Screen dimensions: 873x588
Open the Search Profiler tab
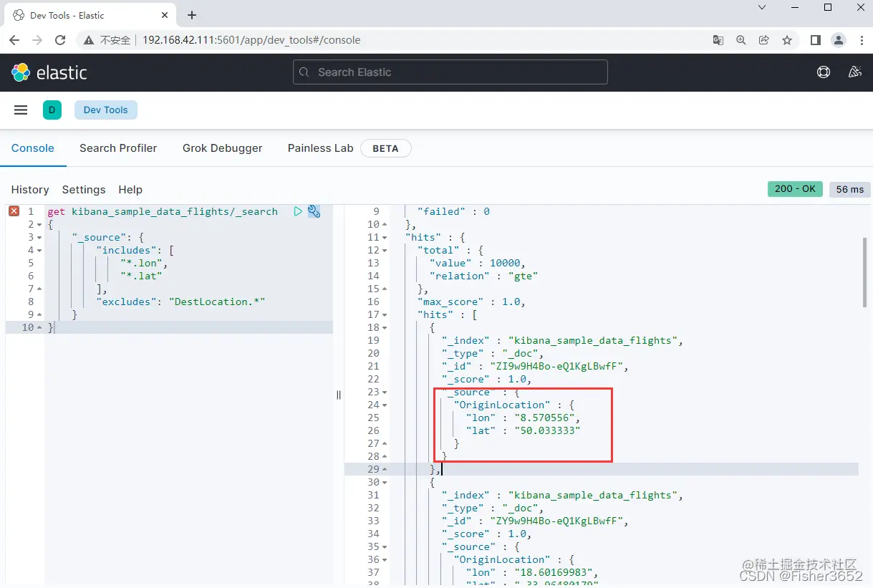(x=118, y=148)
